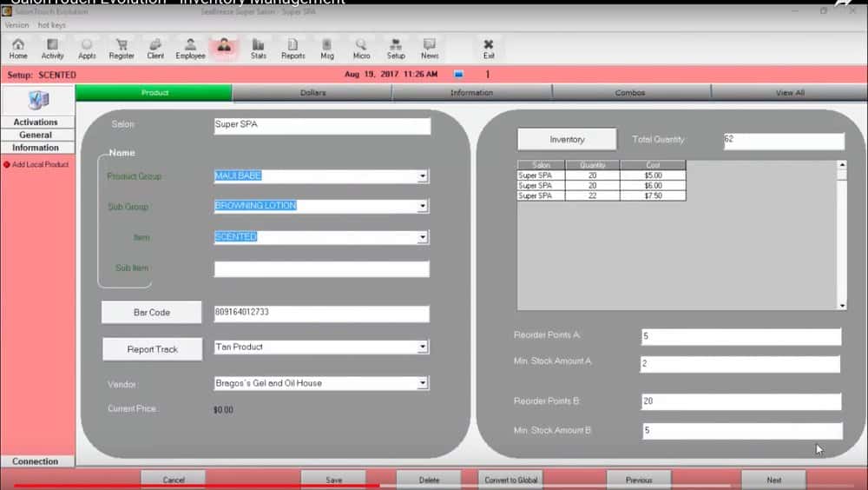This screenshot has height=490, width=868.
Task: Click the Sub Item input field
Action: (322, 268)
